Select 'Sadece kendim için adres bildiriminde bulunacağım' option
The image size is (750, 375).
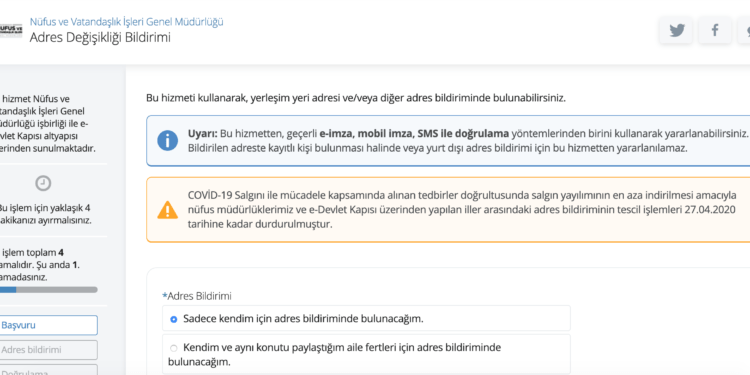click(x=366, y=319)
